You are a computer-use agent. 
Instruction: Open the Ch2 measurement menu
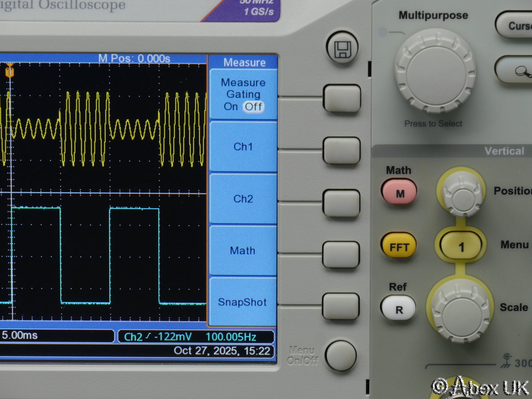click(x=243, y=199)
